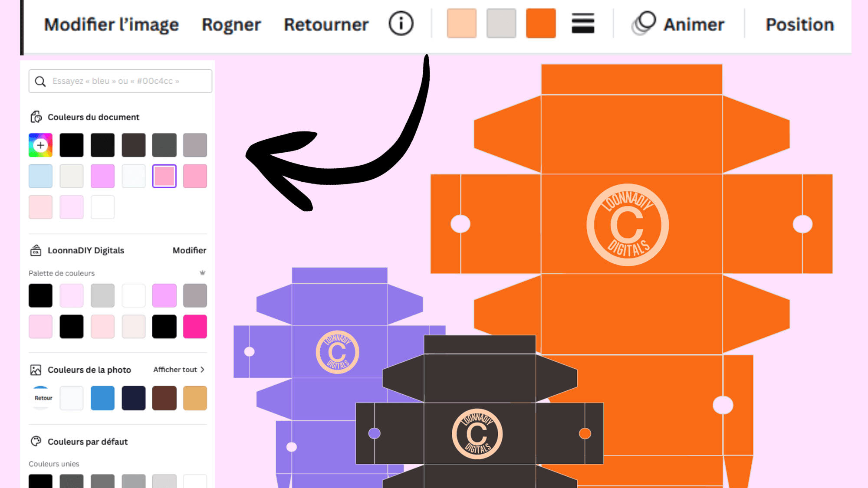Click the Couleurs par défaut heading
The height and width of the screenshot is (488, 868).
88,442
